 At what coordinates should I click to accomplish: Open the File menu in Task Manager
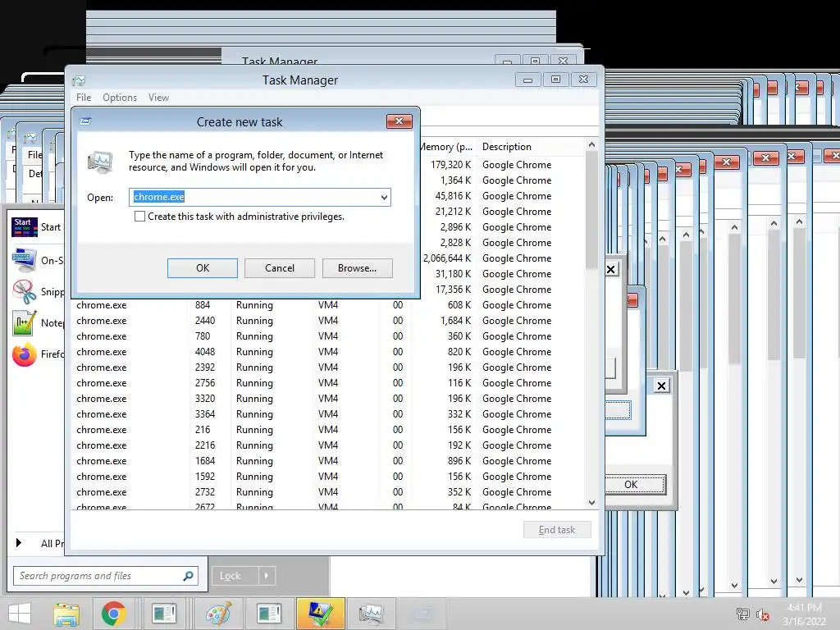pos(84,98)
